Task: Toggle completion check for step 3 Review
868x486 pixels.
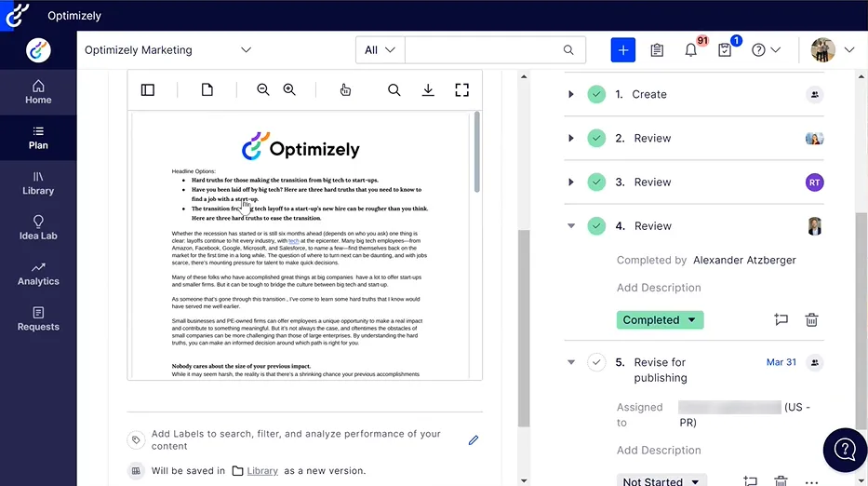Action: [x=596, y=182]
